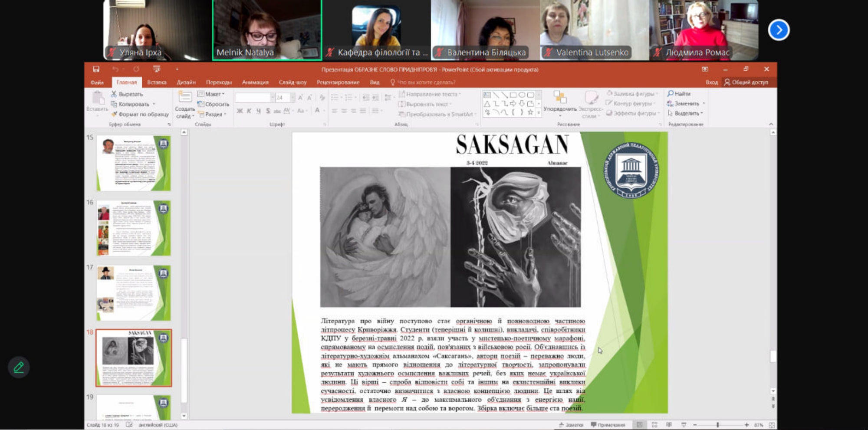This screenshot has width=868, height=430.
Task: Click Копировать in clipboard group
Action: (x=130, y=104)
